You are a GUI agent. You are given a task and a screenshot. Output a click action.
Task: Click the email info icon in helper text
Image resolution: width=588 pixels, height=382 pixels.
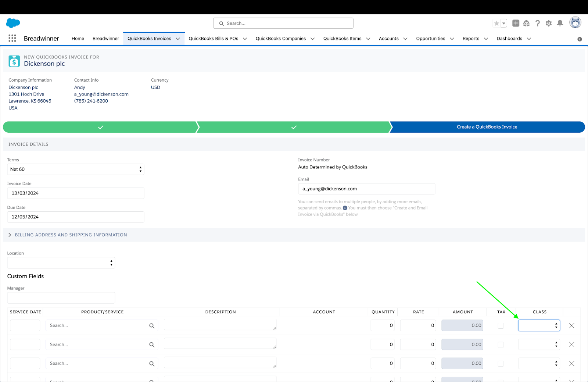coord(345,208)
